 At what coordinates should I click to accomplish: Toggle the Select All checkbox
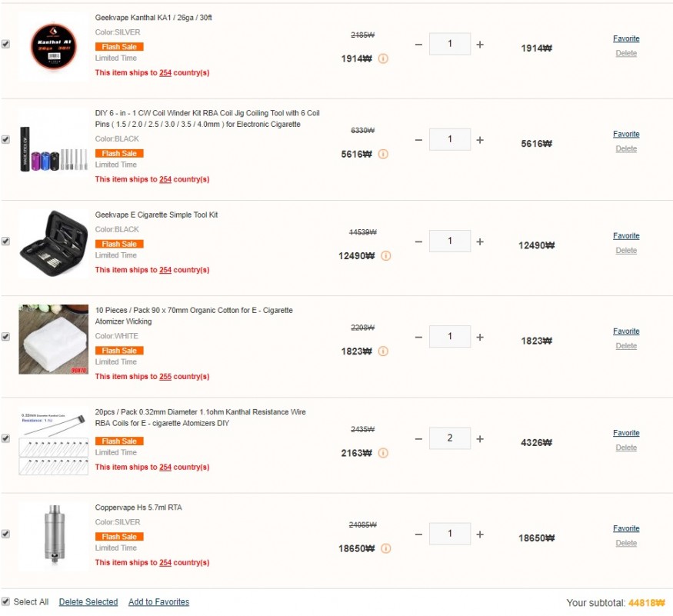coord(6,601)
